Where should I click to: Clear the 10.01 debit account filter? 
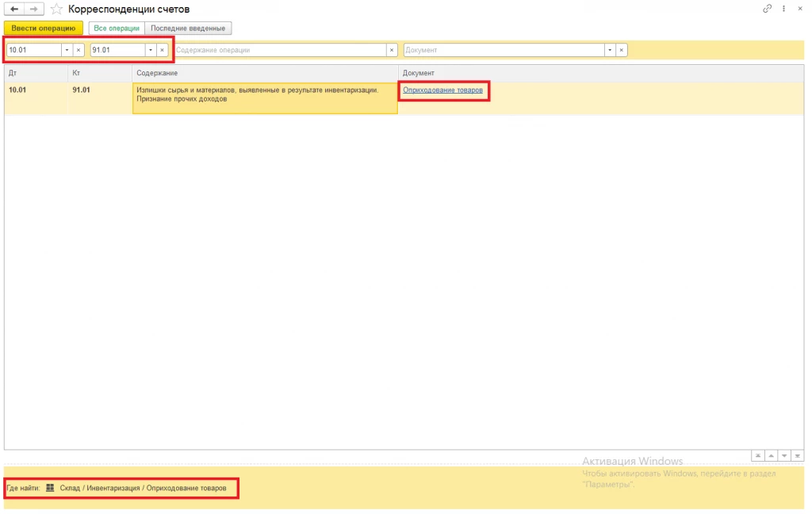(x=79, y=50)
